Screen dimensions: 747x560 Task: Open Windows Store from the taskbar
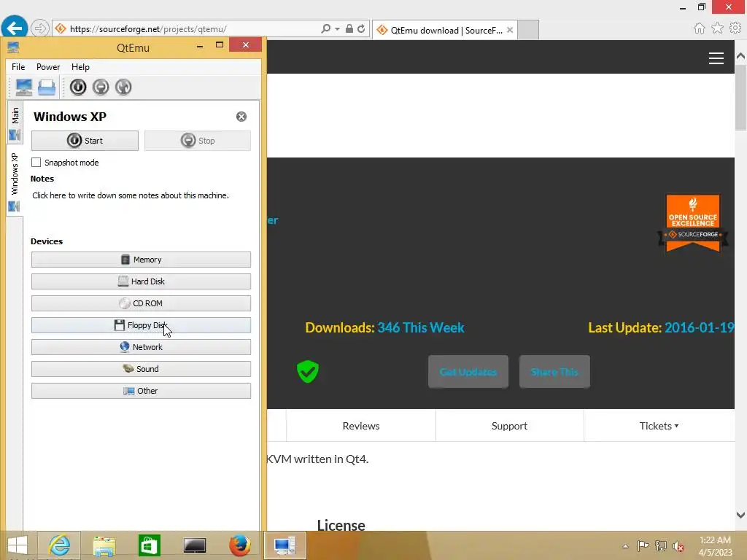[x=149, y=545]
